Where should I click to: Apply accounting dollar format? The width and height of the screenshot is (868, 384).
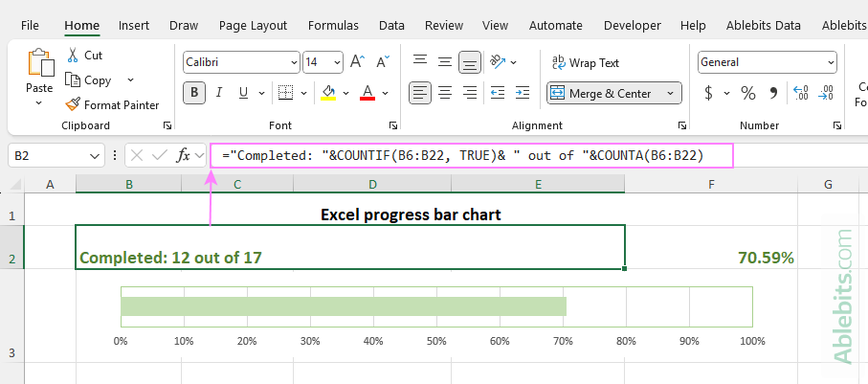pyautogui.click(x=708, y=93)
